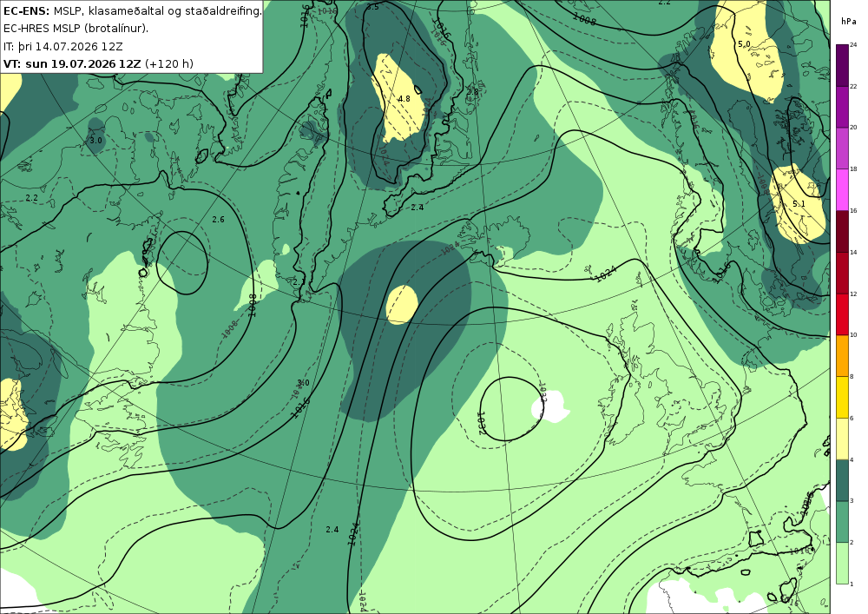Pick the pale yellow 4–6 hPa legend swatch

[842, 439]
